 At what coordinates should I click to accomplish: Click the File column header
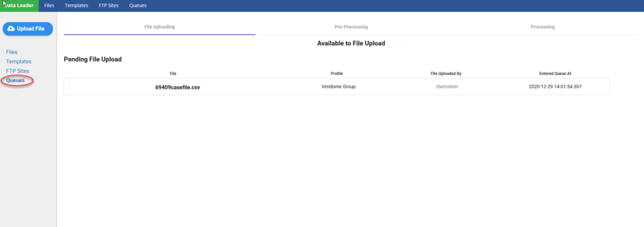pyautogui.click(x=173, y=74)
